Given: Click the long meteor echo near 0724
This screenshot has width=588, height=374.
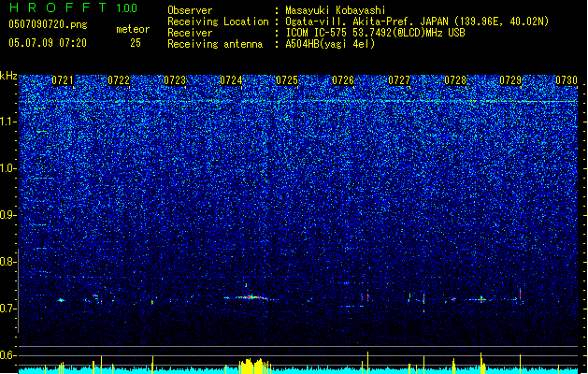Looking at the screenshot, I should click(251, 298).
